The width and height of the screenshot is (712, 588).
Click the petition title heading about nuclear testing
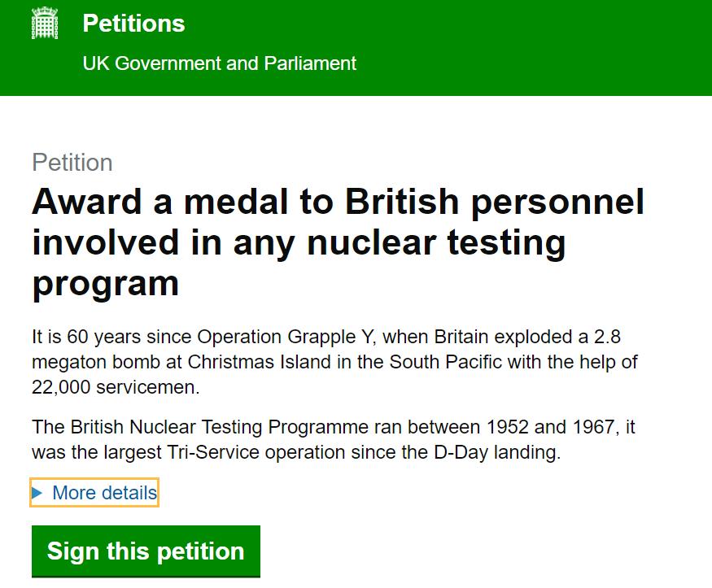tap(338, 242)
